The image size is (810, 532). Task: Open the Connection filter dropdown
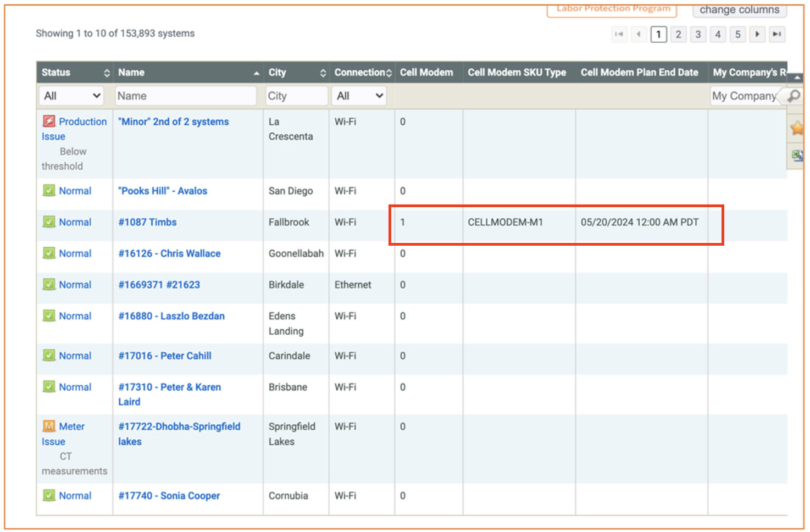tap(359, 96)
